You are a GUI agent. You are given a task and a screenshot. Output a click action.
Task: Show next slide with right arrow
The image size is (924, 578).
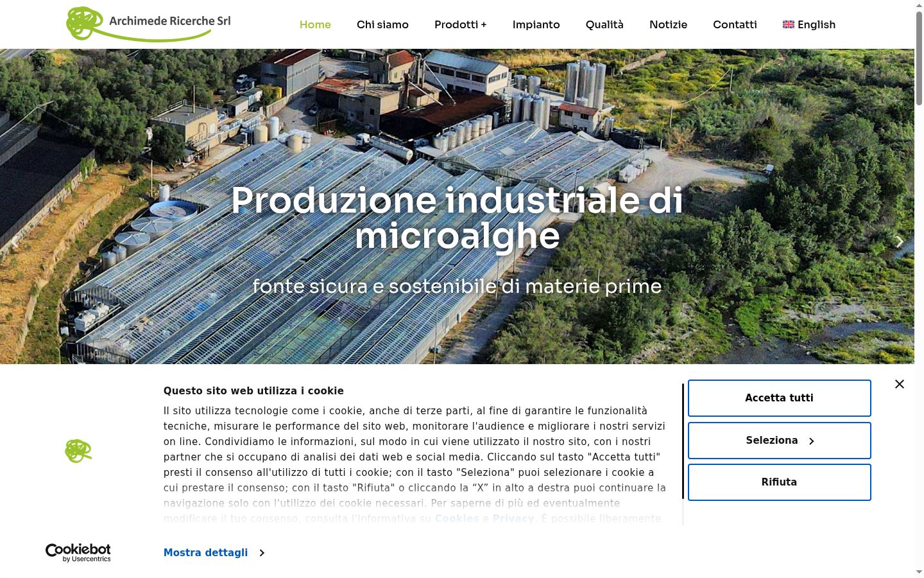click(900, 241)
